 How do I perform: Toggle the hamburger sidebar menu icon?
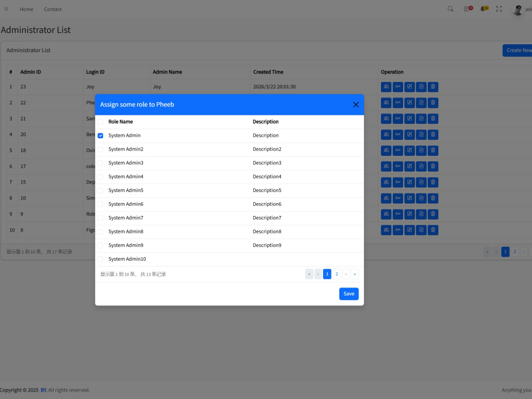6,9
